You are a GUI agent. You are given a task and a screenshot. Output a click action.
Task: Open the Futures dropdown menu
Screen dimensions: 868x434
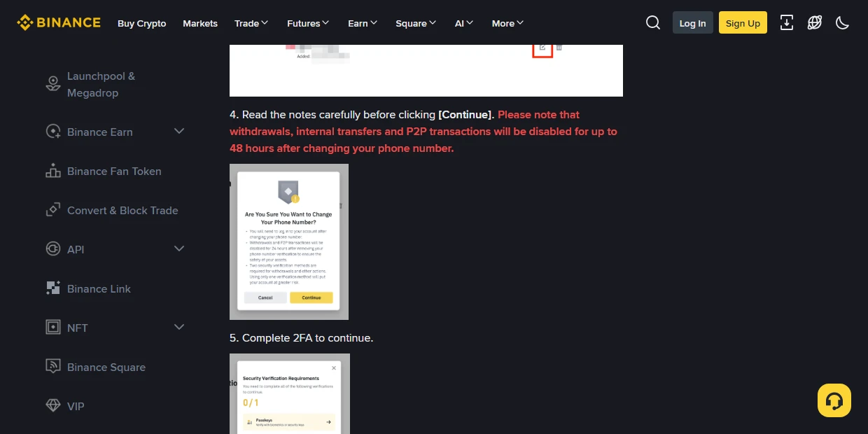(308, 23)
